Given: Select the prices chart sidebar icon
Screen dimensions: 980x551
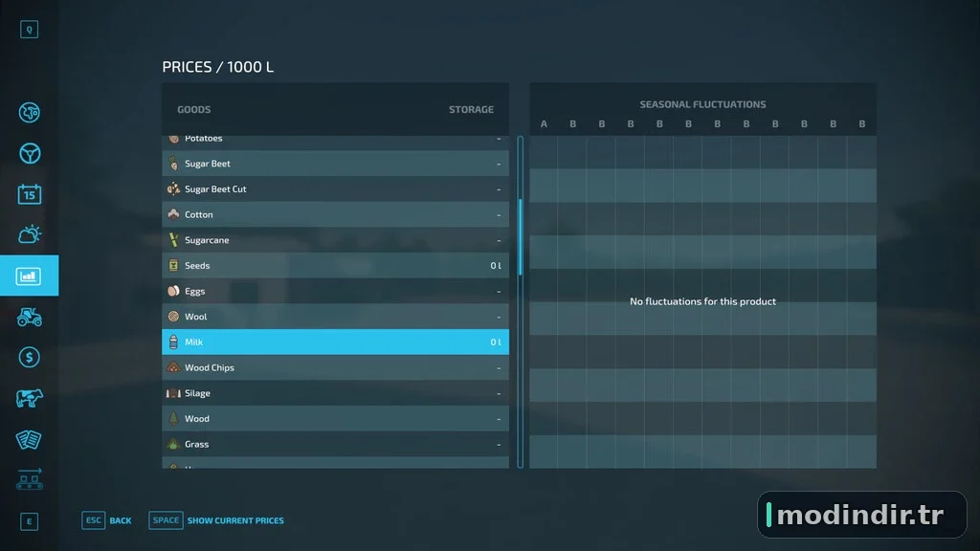Looking at the screenshot, I should (30, 275).
